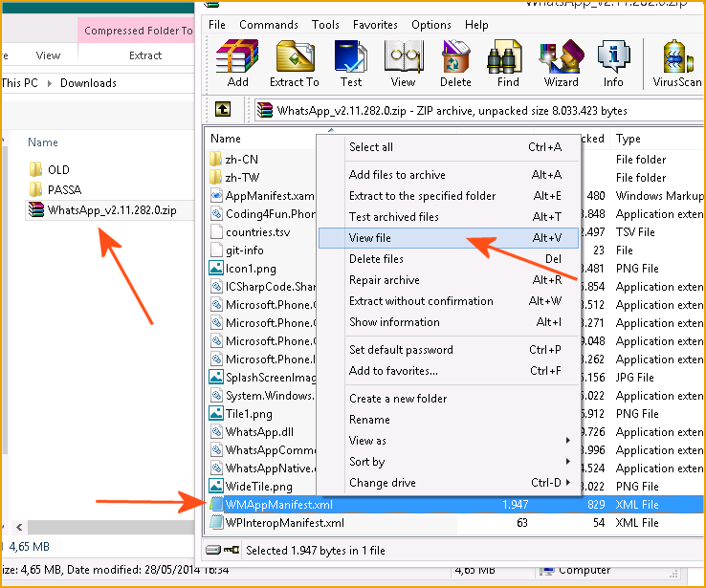Choose Add files to archive
This screenshot has height=588, width=706.
pyautogui.click(x=449, y=175)
